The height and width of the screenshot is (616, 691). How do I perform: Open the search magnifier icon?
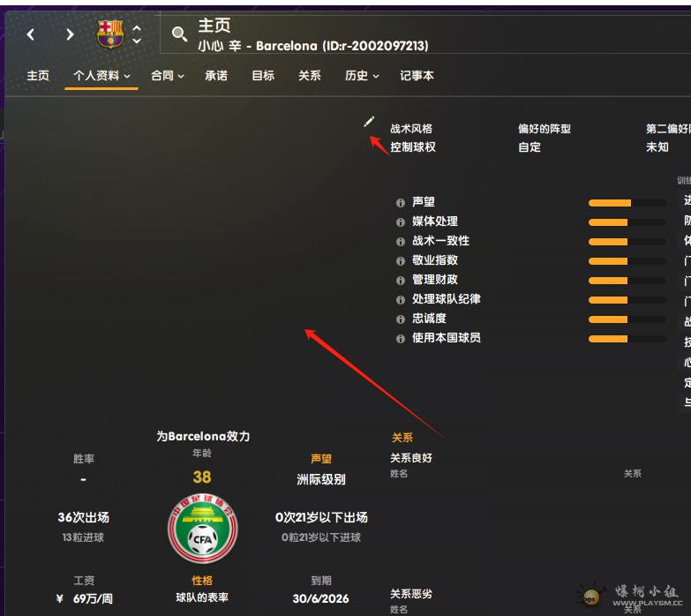coord(179,34)
